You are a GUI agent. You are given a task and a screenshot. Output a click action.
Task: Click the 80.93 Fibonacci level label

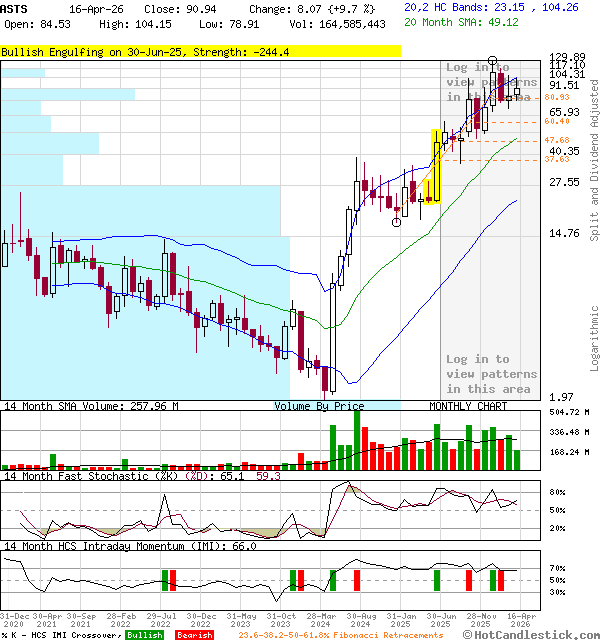tap(557, 98)
